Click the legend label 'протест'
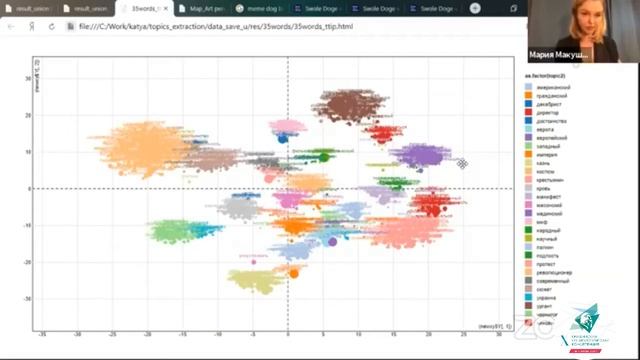This screenshot has height=360, width=640. pos(546,264)
